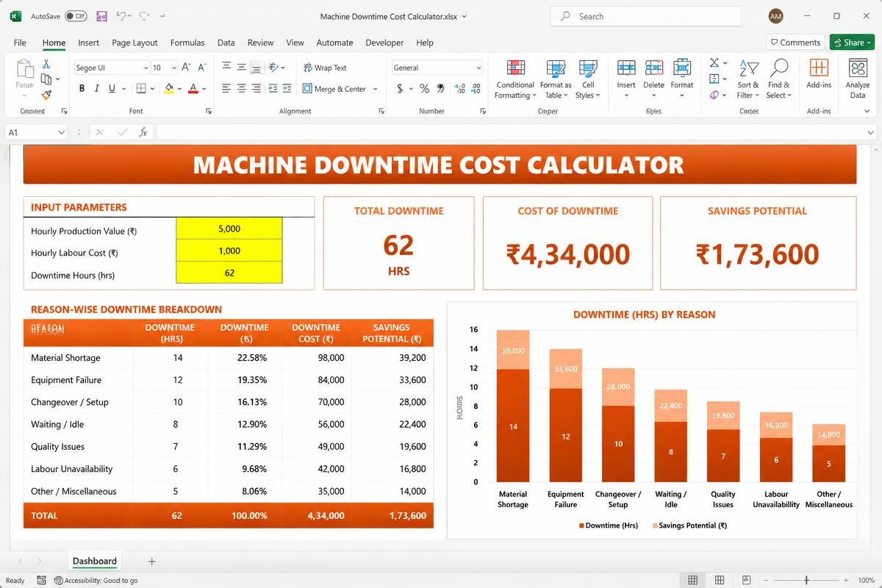Screen dimensions: 882x588
Task: Select the Dashboard sheet tab
Action: 94,561
